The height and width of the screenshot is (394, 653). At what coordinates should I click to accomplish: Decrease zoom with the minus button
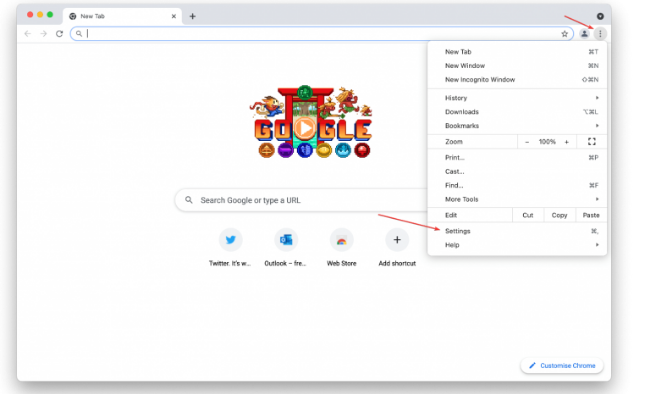[527, 142]
